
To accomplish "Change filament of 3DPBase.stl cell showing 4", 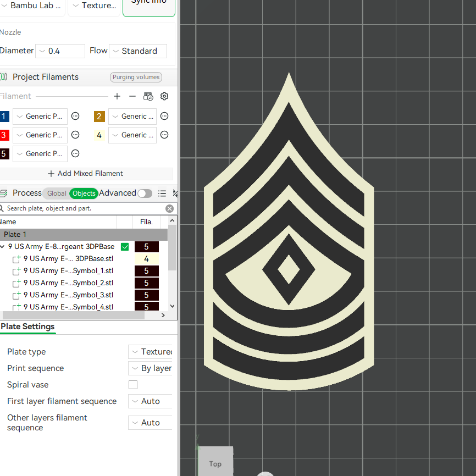I will [147, 259].
